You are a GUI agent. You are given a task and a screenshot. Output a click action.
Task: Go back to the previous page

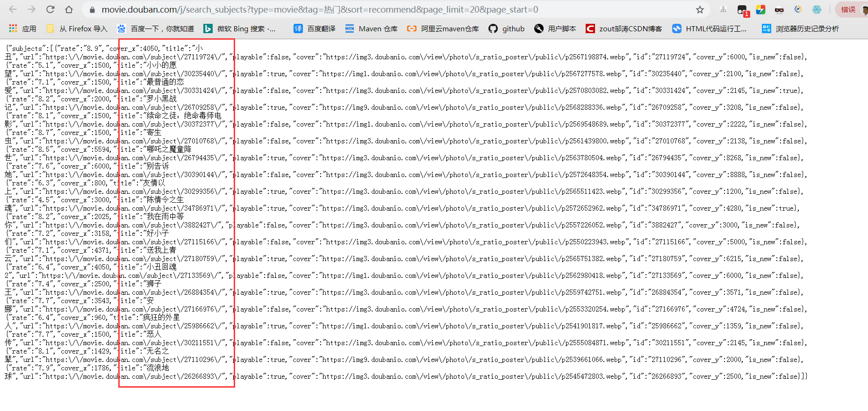pos(13,9)
